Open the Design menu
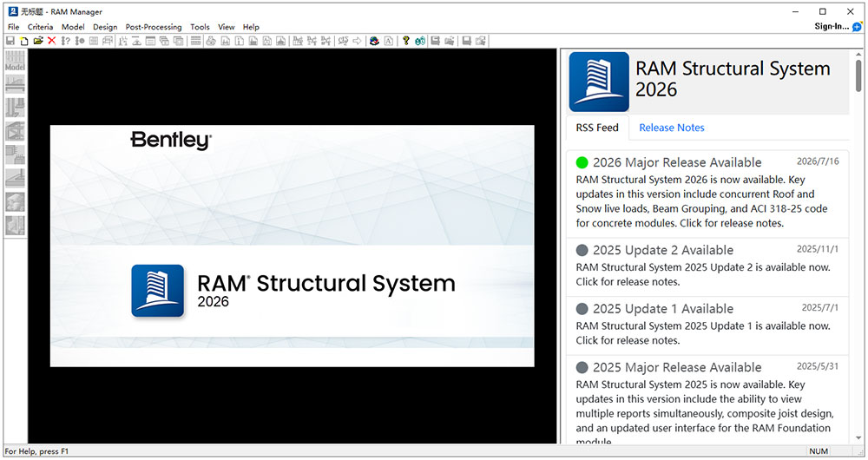The image size is (868, 460). pyautogui.click(x=105, y=27)
